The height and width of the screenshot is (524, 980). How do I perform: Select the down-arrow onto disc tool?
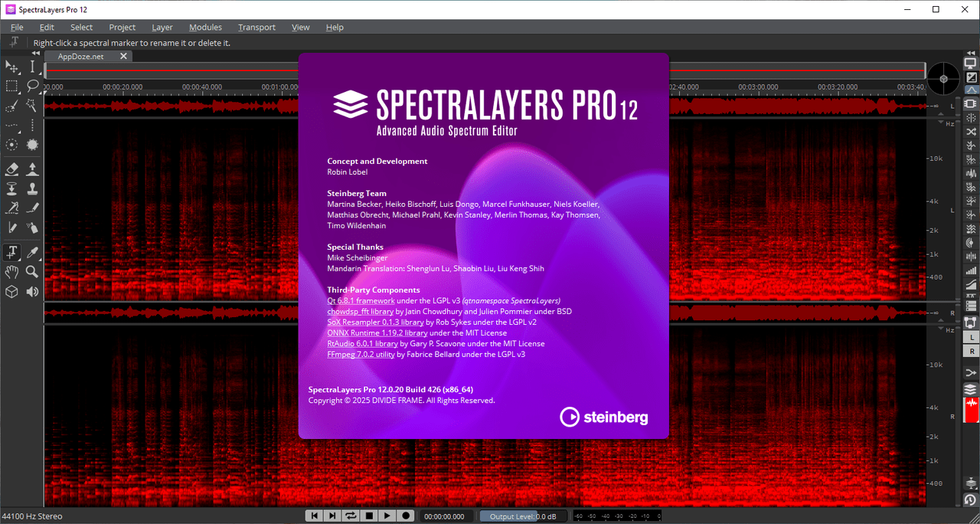click(x=12, y=188)
